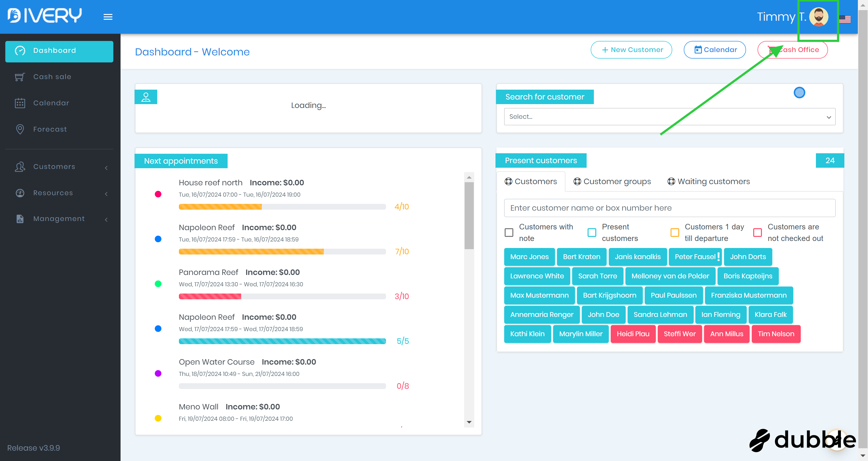Tick Customers are not checked out checkbox
868x461 pixels.
758,232
